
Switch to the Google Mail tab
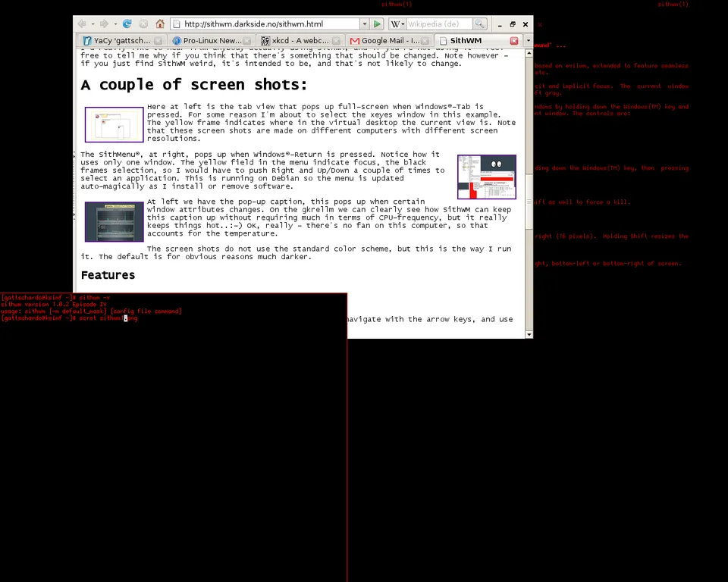click(388, 40)
